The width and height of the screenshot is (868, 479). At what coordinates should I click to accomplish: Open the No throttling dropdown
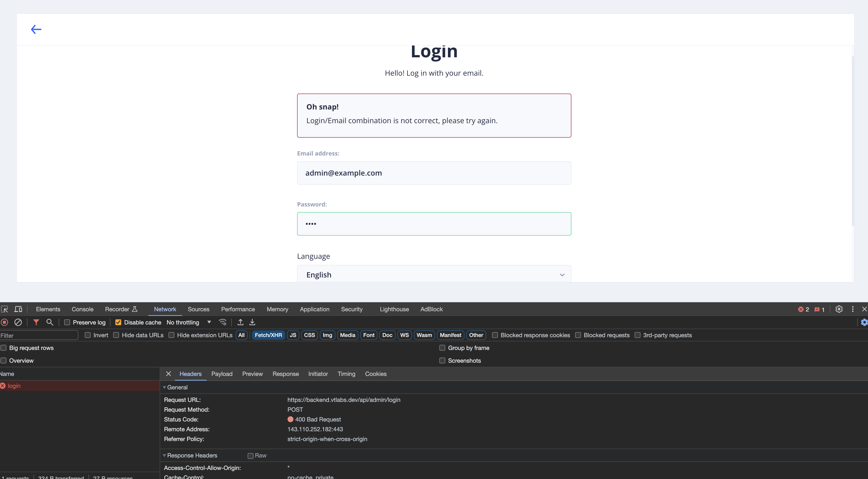189,322
